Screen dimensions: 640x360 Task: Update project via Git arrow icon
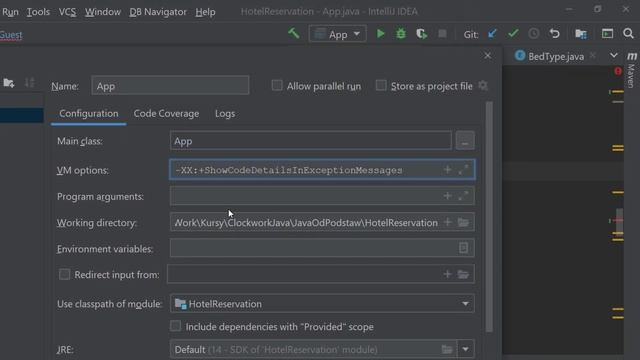coord(492,33)
